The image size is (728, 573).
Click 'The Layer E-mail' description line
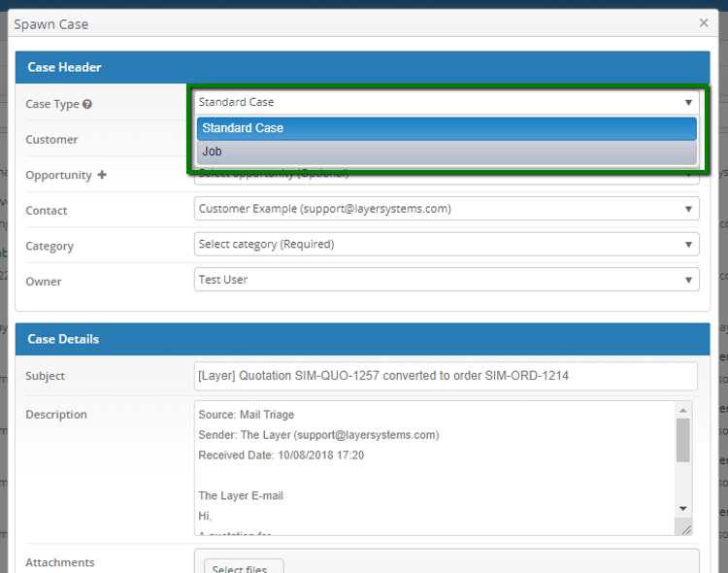[241, 495]
